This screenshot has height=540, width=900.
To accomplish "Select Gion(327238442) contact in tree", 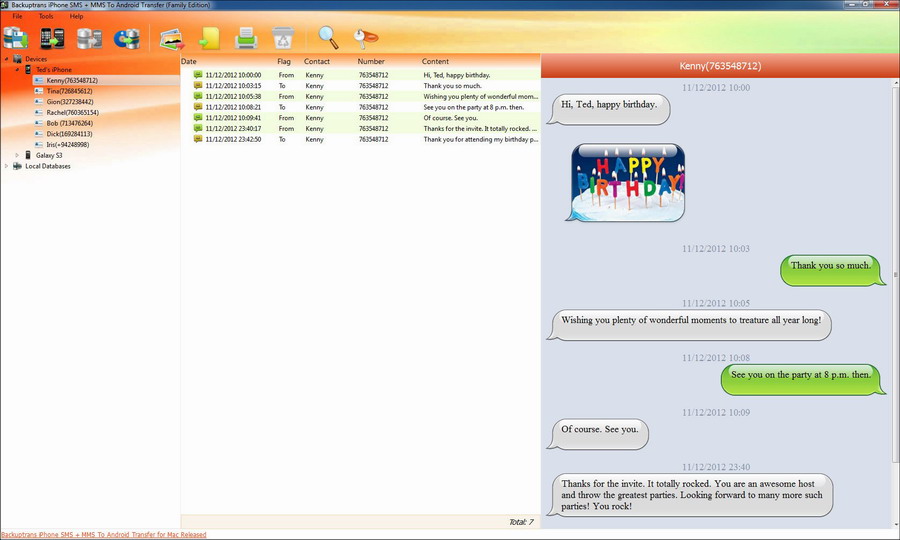I will point(70,102).
